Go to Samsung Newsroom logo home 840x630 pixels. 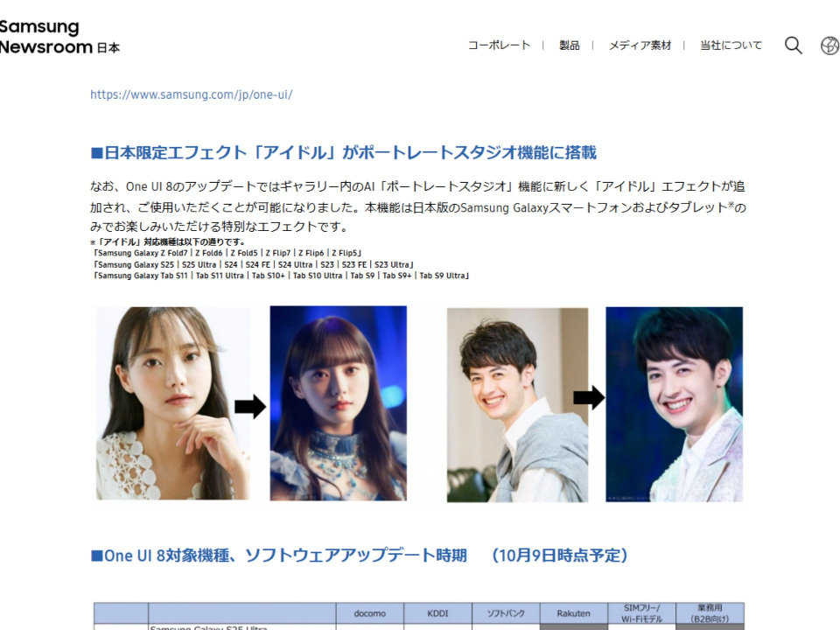(59, 37)
